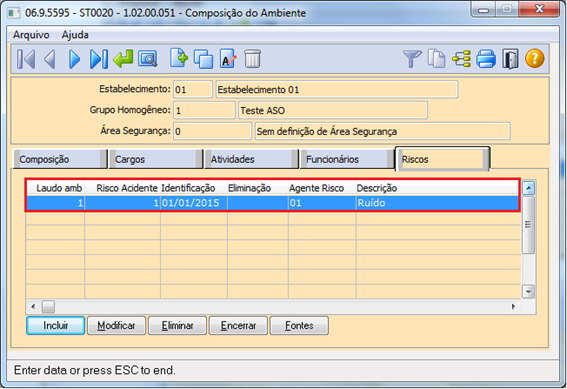
Task: Click the grid scroll down arrow
Action: tap(528, 291)
